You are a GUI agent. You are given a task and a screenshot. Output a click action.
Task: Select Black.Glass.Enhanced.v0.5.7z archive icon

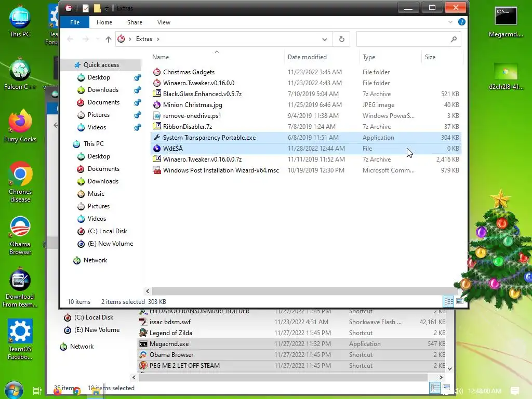(157, 94)
